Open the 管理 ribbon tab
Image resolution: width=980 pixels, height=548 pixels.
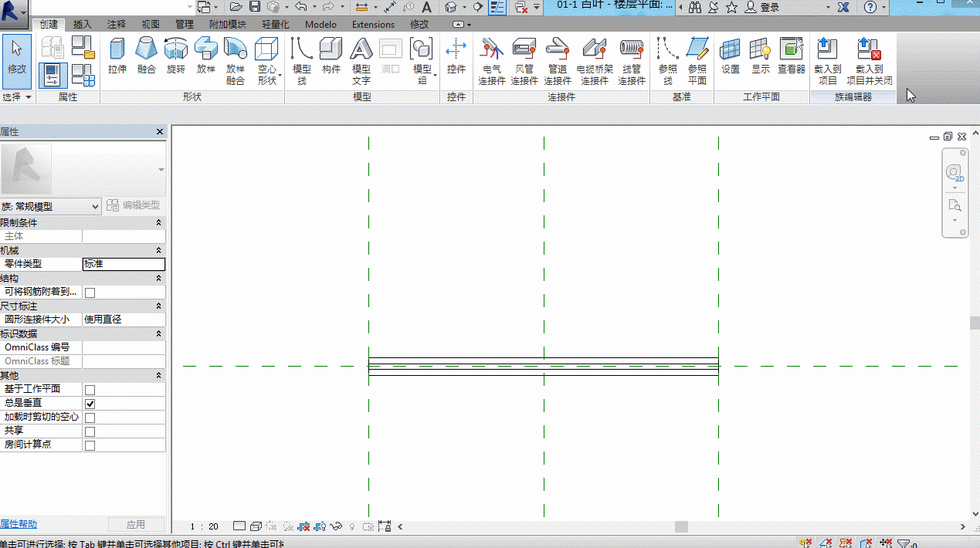tap(185, 25)
